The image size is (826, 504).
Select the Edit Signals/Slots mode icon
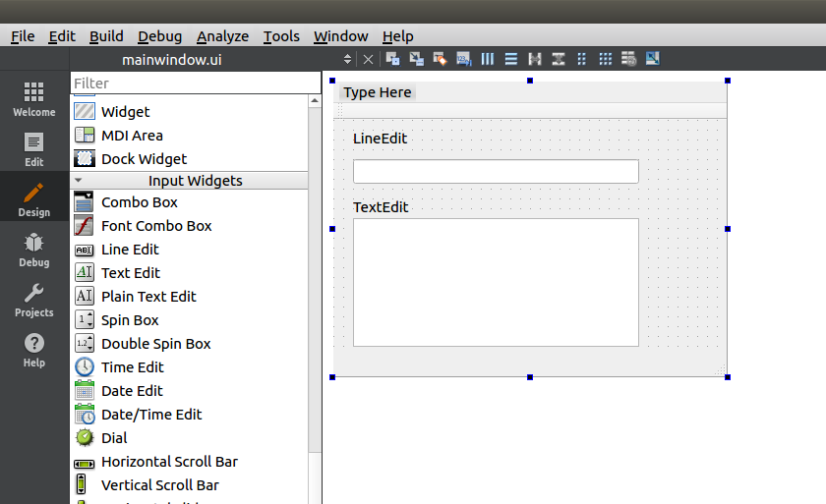point(416,59)
